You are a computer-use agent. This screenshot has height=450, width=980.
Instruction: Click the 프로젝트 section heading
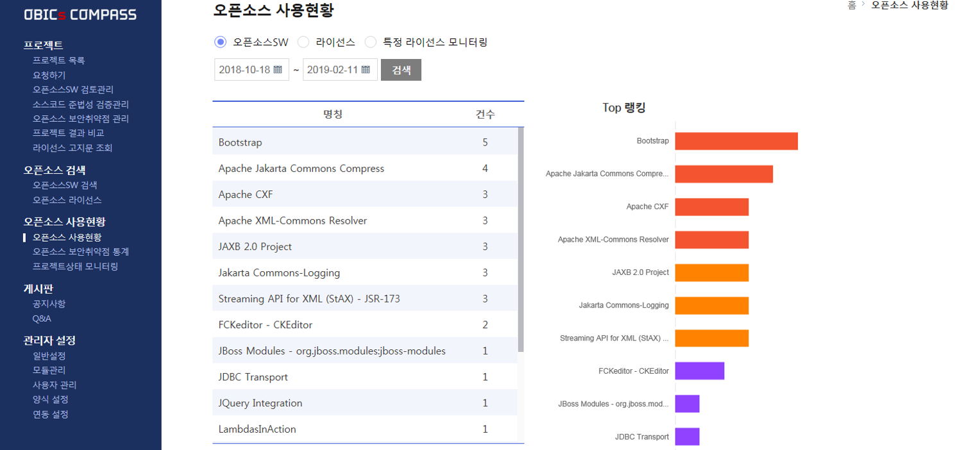[x=44, y=46]
